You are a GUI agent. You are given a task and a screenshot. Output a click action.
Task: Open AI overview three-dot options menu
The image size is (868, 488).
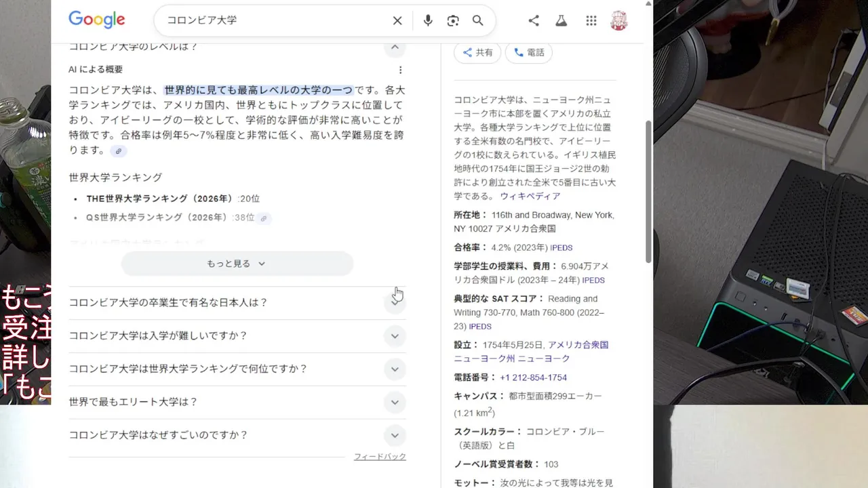tap(400, 70)
